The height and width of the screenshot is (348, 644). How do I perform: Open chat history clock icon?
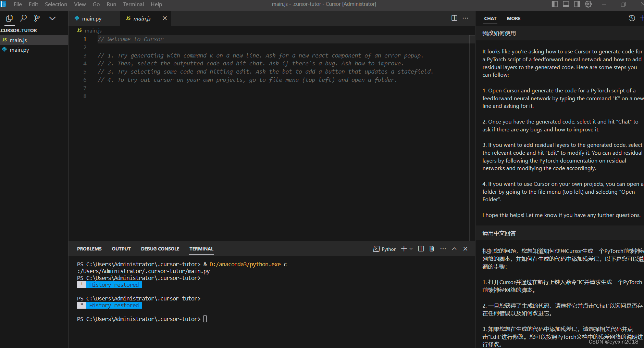[x=632, y=18]
